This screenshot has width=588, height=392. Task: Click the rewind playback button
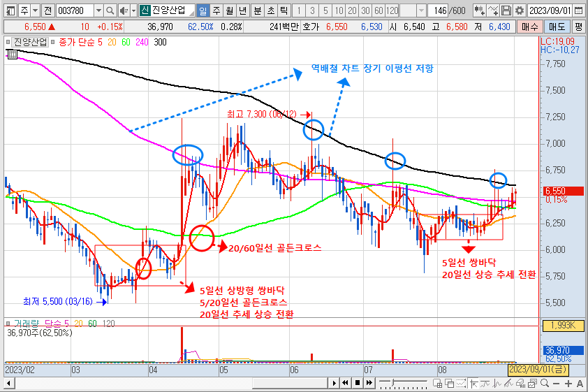click(x=346, y=383)
